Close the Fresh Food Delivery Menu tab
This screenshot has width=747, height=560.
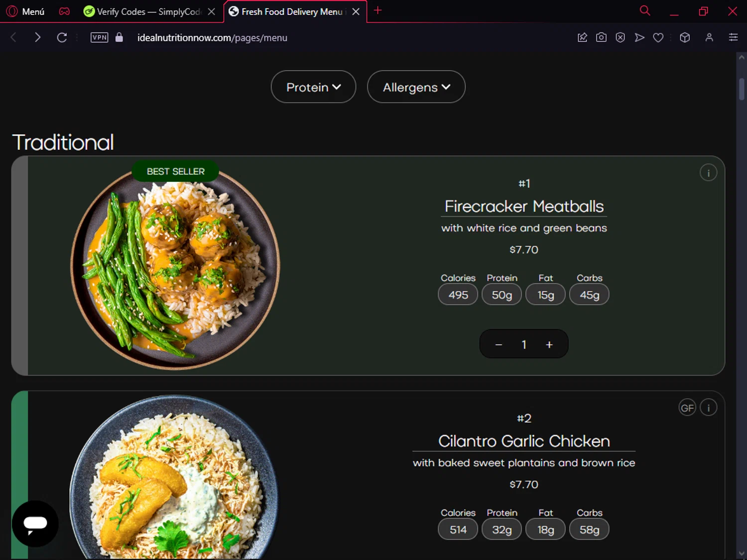pos(356,11)
